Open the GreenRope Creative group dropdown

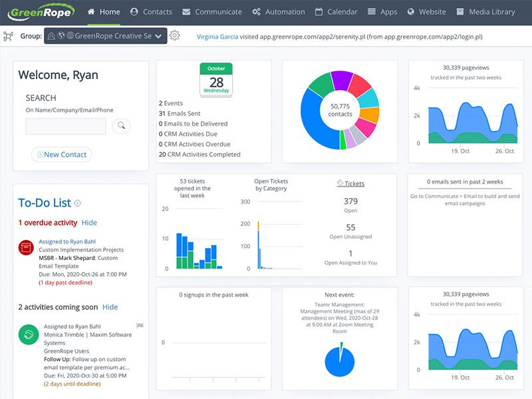click(x=114, y=36)
